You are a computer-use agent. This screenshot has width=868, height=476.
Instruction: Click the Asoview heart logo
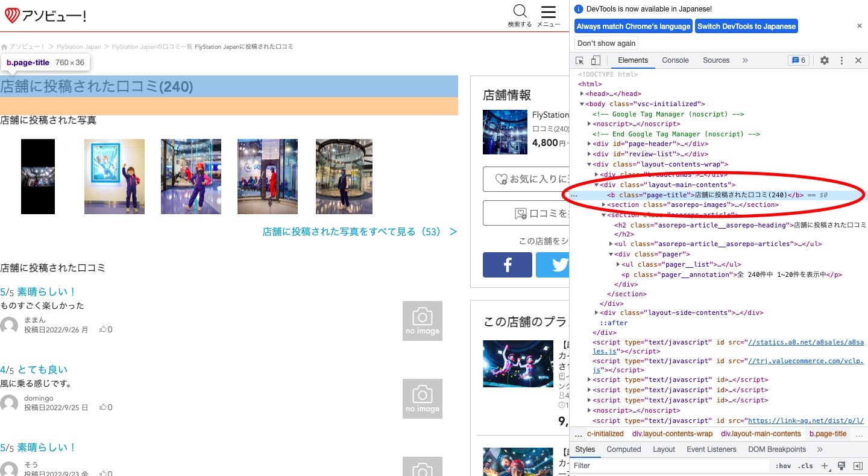12,16
